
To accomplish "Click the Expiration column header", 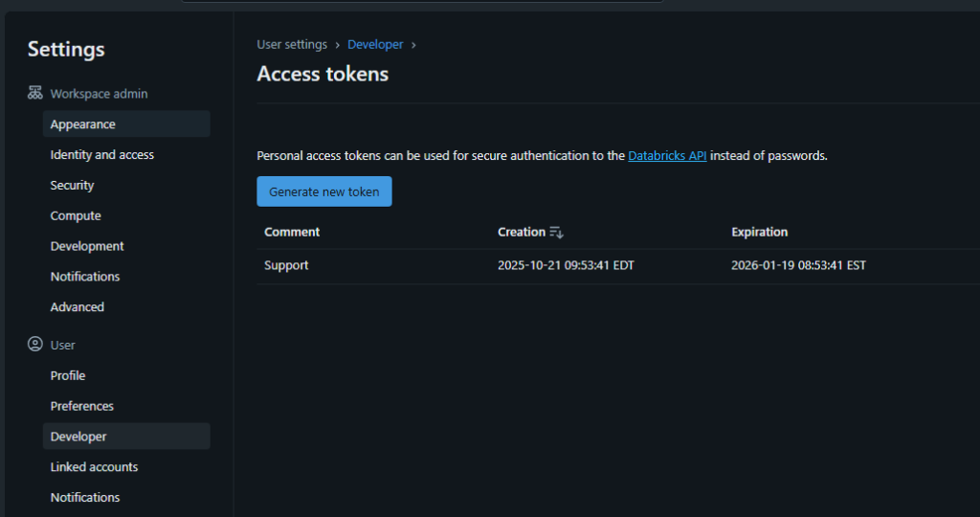I will pyautogui.click(x=759, y=233).
